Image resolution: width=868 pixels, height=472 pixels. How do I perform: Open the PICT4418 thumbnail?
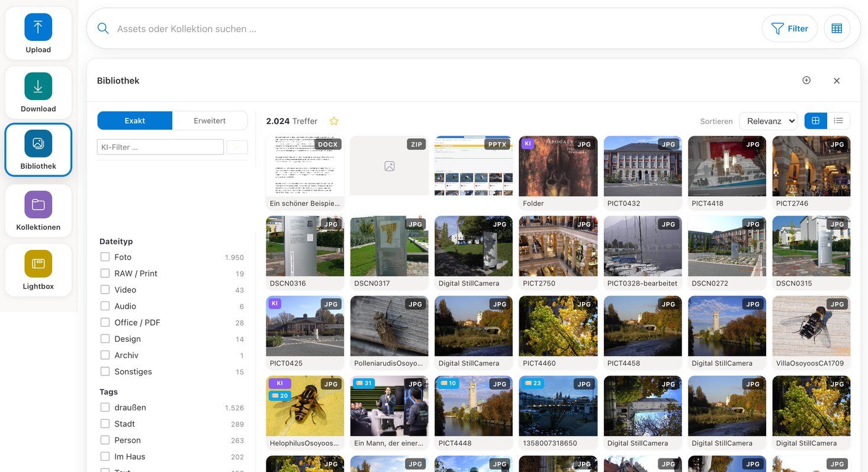(727, 166)
